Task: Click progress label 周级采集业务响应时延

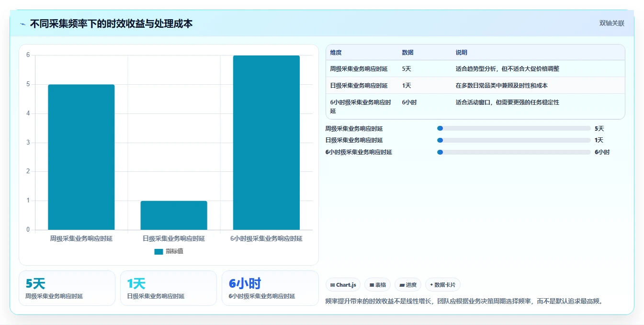Action: click(354, 129)
